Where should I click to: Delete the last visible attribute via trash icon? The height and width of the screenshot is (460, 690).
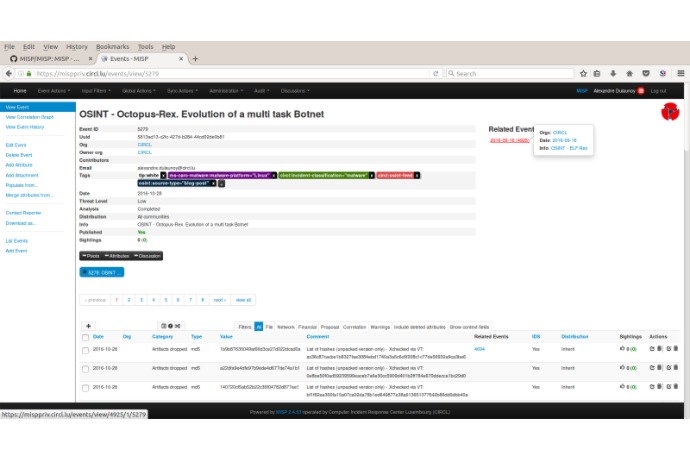[x=676, y=386]
